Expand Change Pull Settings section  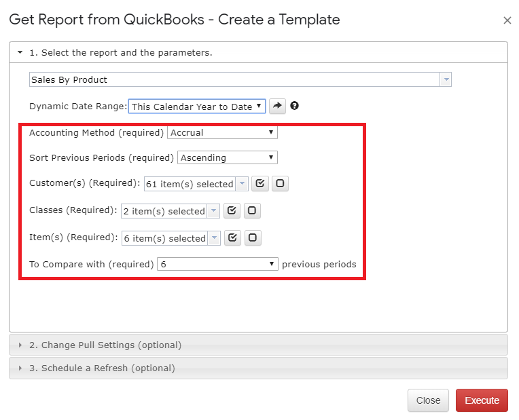(x=258, y=345)
